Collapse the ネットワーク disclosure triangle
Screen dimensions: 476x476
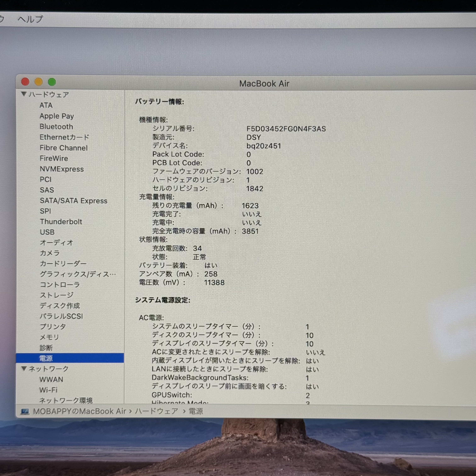click(24, 368)
